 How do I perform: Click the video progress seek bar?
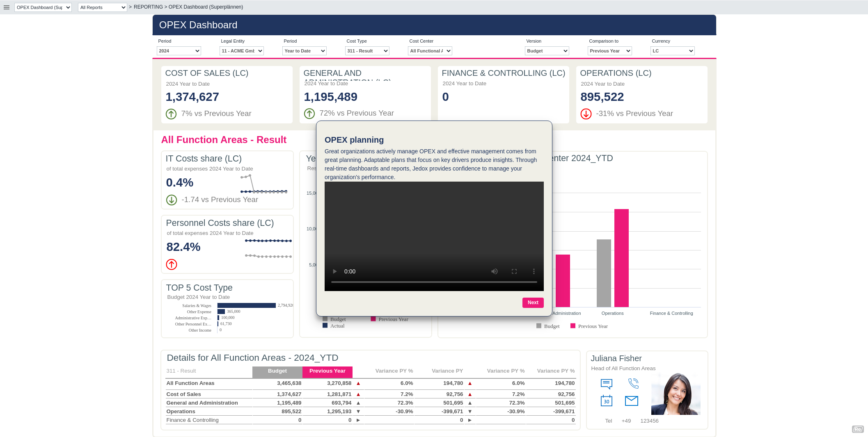click(434, 282)
